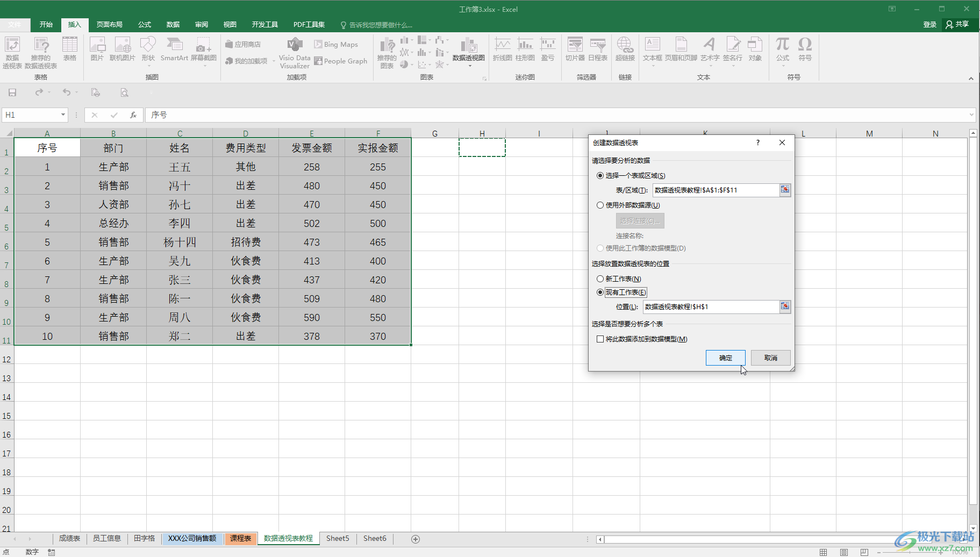
Task: Open the column chart type dropdown
Action: click(412, 40)
